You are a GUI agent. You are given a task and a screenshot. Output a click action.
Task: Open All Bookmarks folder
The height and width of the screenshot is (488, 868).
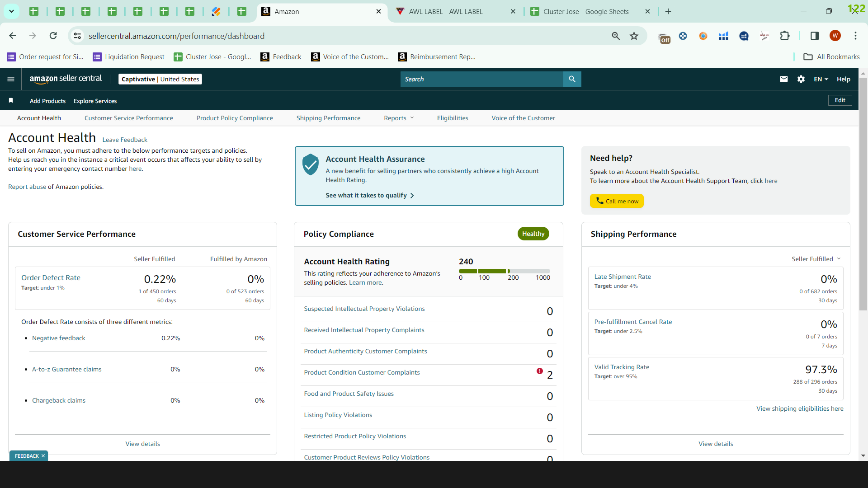pos(831,56)
